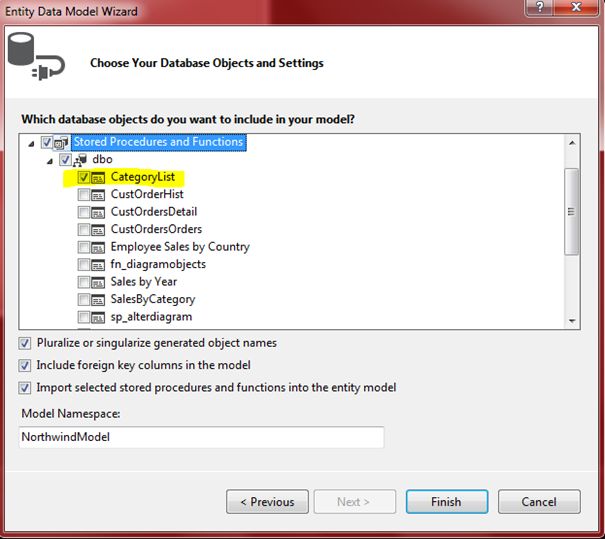Click the Sales by Year procedure icon
Screen dimensions: 605x539
click(x=98, y=282)
